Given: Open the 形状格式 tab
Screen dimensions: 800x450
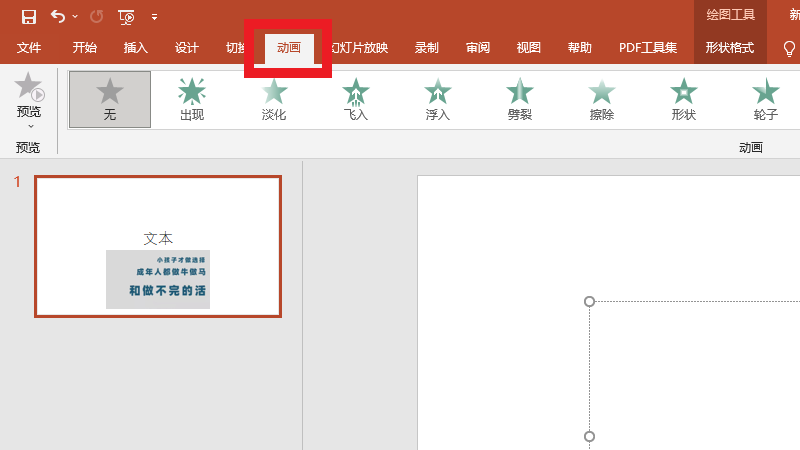Looking at the screenshot, I should 729,47.
